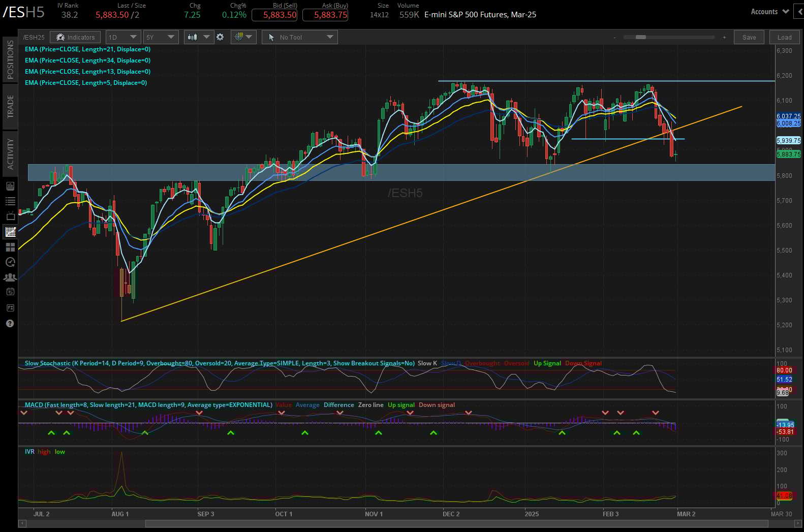Click the -53.81 MACD value label

[785, 432]
